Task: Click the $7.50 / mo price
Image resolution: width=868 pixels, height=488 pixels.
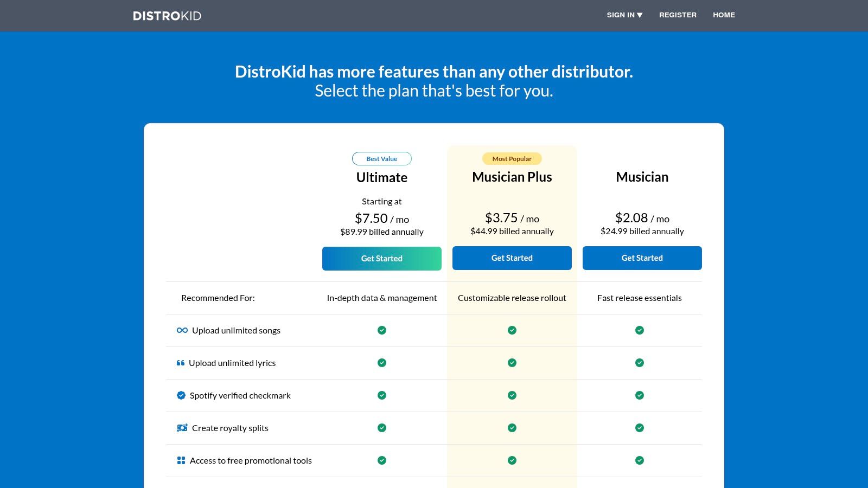Action: tap(382, 219)
